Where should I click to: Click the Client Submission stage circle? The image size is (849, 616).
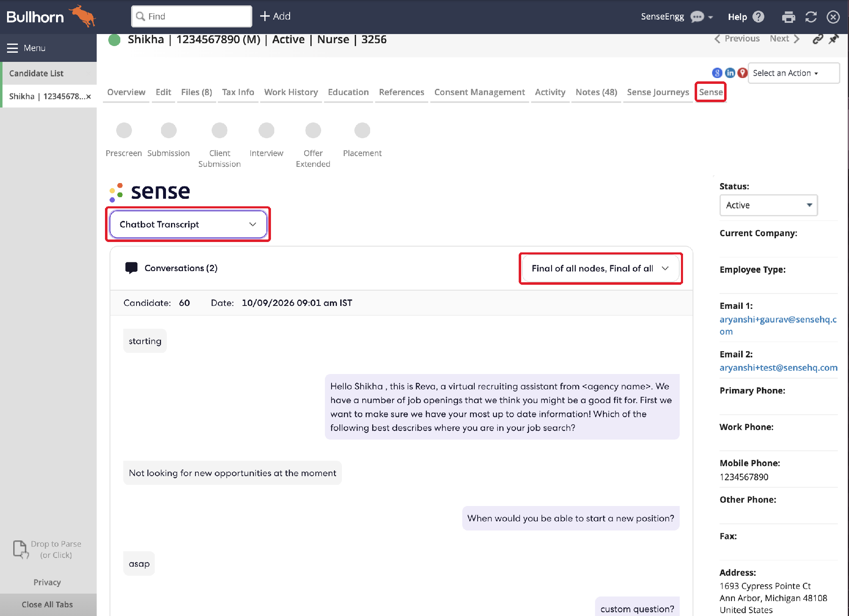(220, 130)
